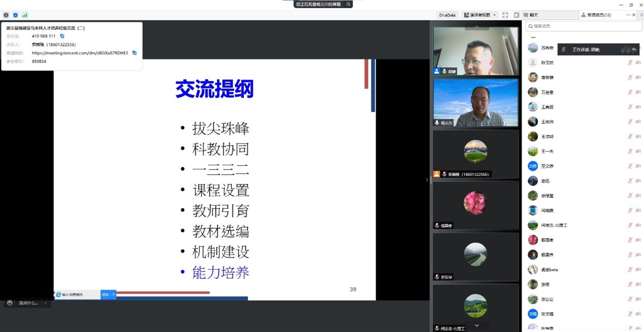Image resolution: width=644 pixels, height=332 pixels.
Task: Toggle microphone for member 王一夫
Action: 630,151
